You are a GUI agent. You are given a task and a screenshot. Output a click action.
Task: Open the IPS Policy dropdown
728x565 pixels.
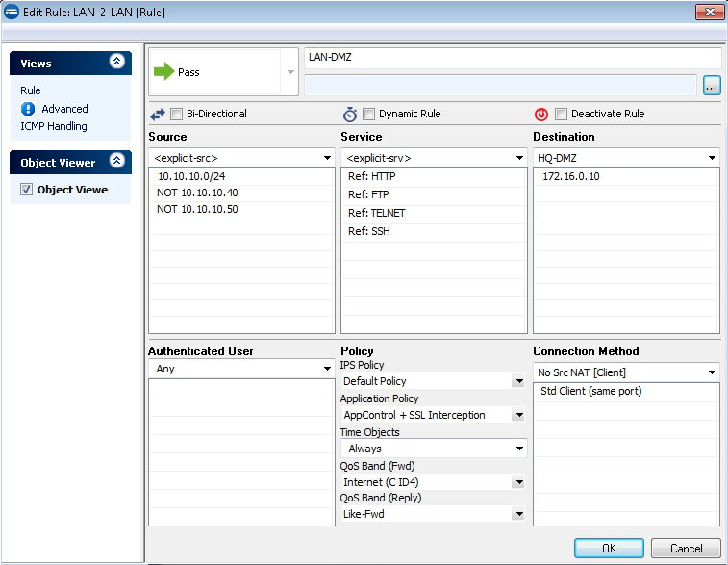click(519, 381)
